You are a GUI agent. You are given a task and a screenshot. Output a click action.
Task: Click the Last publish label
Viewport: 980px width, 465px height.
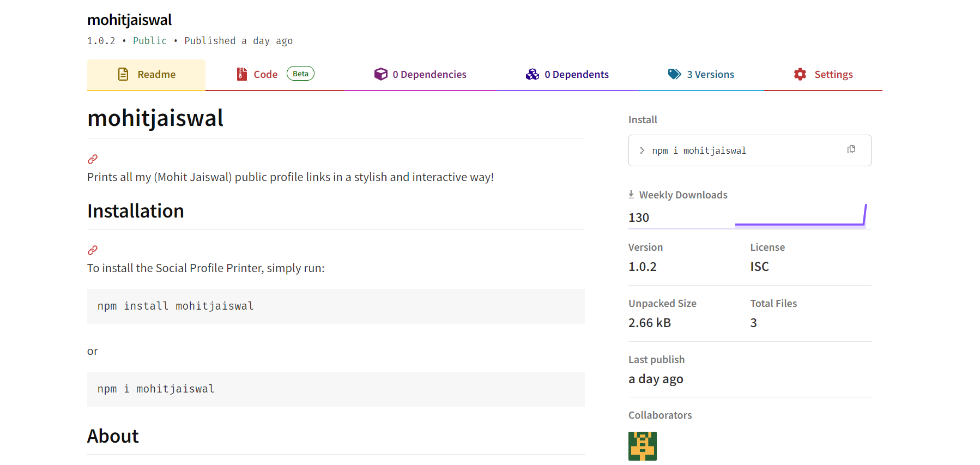pos(656,359)
